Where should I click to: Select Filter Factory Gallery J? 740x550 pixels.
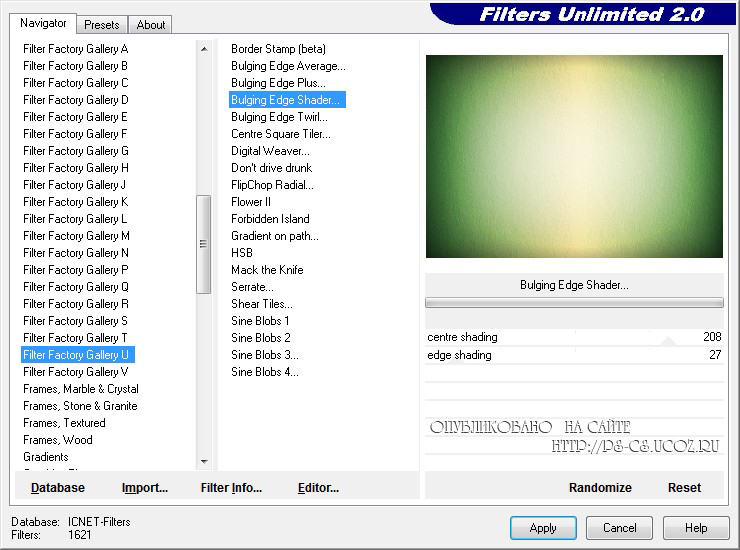click(76, 185)
